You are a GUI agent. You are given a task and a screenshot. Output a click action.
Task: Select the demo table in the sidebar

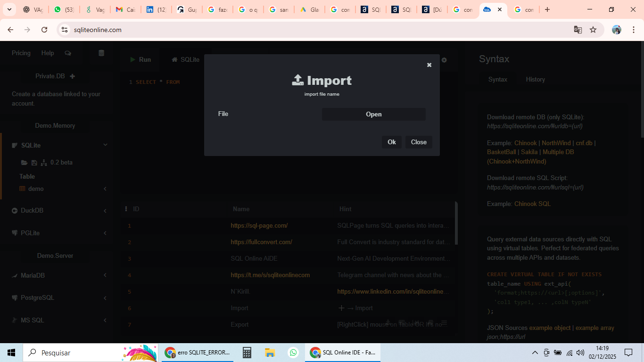coord(36,189)
